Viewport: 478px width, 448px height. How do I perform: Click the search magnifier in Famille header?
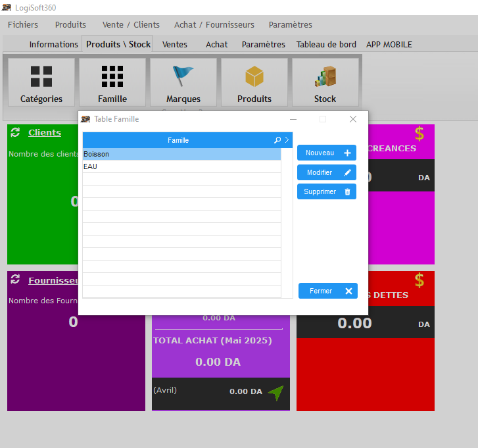click(x=277, y=140)
